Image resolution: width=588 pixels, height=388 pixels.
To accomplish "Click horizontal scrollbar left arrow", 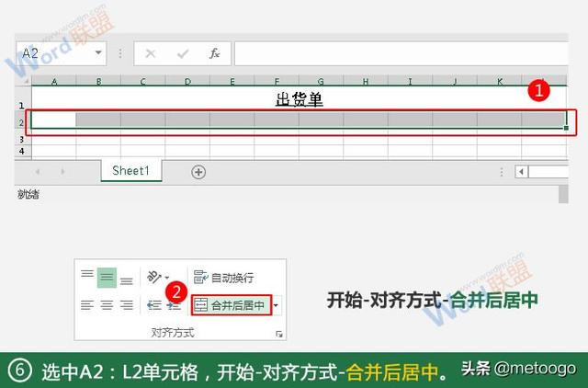I will click(521, 172).
